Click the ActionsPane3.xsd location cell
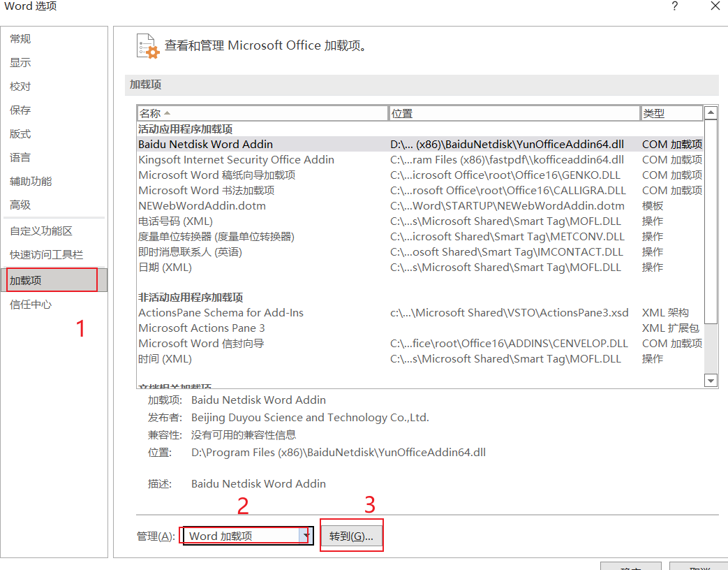The image size is (728, 570). click(x=510, y=312)
